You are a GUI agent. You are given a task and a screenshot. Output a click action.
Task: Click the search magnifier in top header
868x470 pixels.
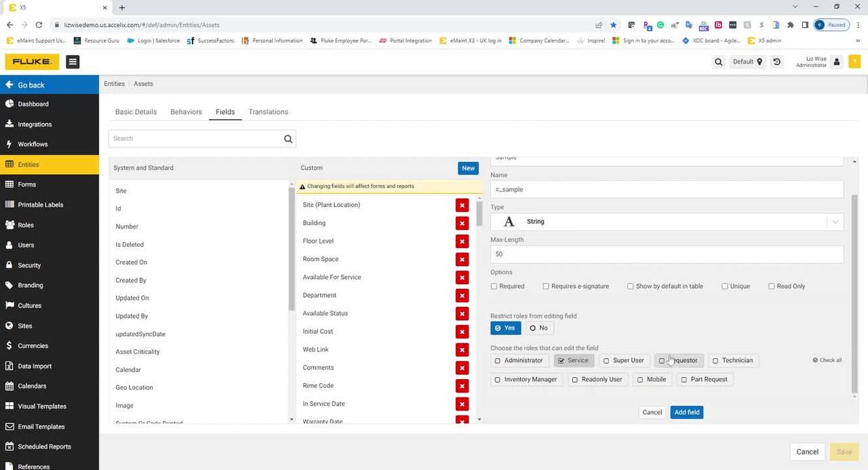click(718, 62)
